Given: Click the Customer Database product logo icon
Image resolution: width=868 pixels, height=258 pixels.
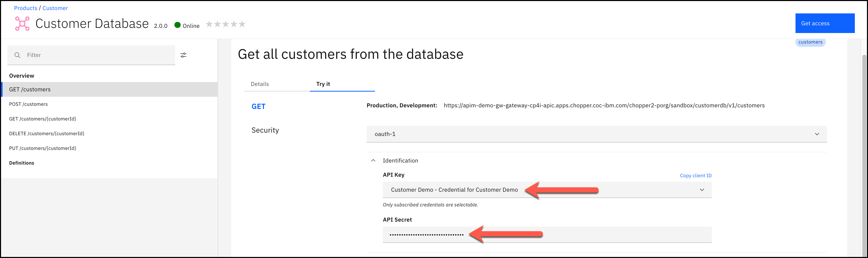Looking at the screenshot, I should tap(22, 23).
